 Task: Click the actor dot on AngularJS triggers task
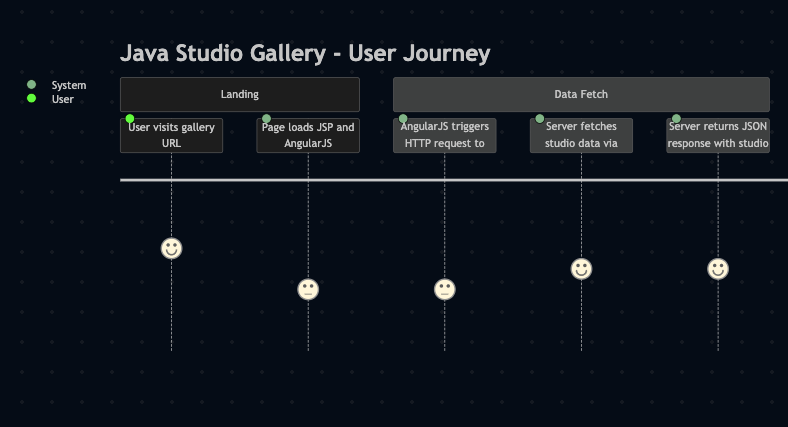click(403, 119)
